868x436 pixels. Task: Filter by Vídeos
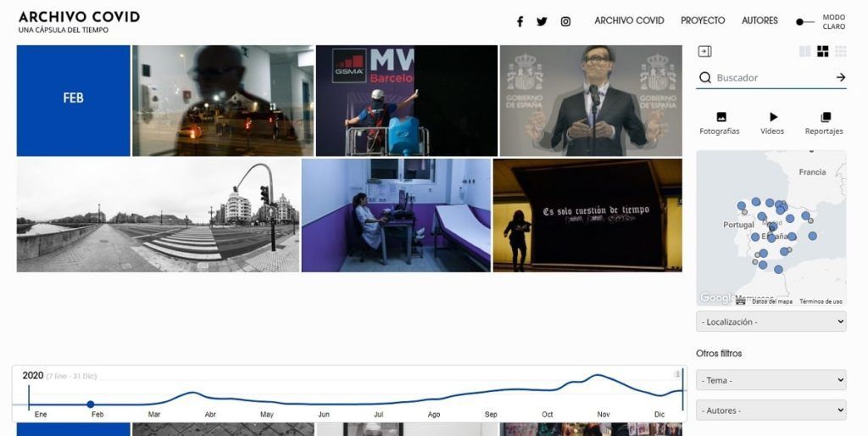[772, 124]
